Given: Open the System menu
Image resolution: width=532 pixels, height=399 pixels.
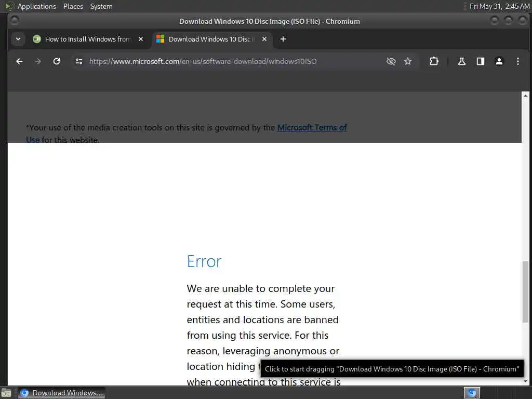Looking at the screenshot, I should coord(101,6).
